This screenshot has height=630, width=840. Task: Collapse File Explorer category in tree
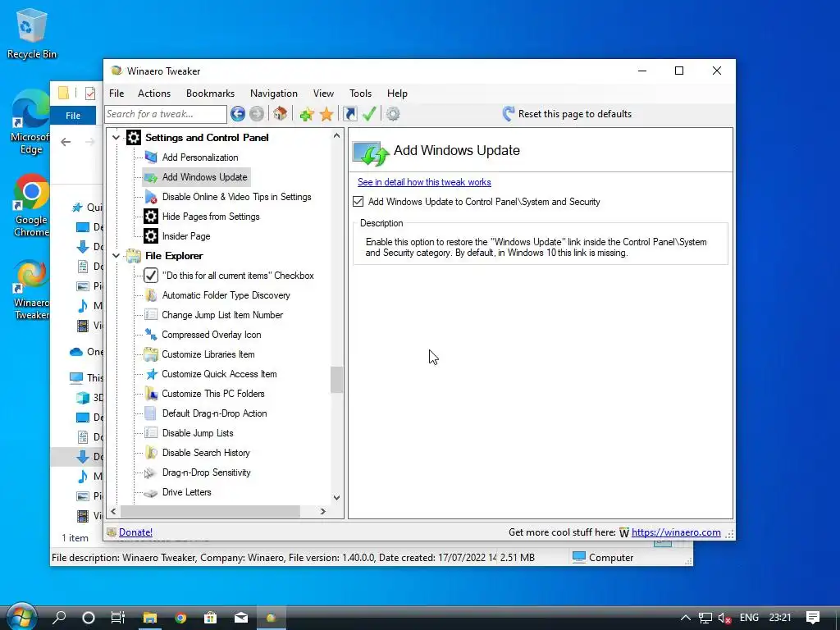point(116,256)
